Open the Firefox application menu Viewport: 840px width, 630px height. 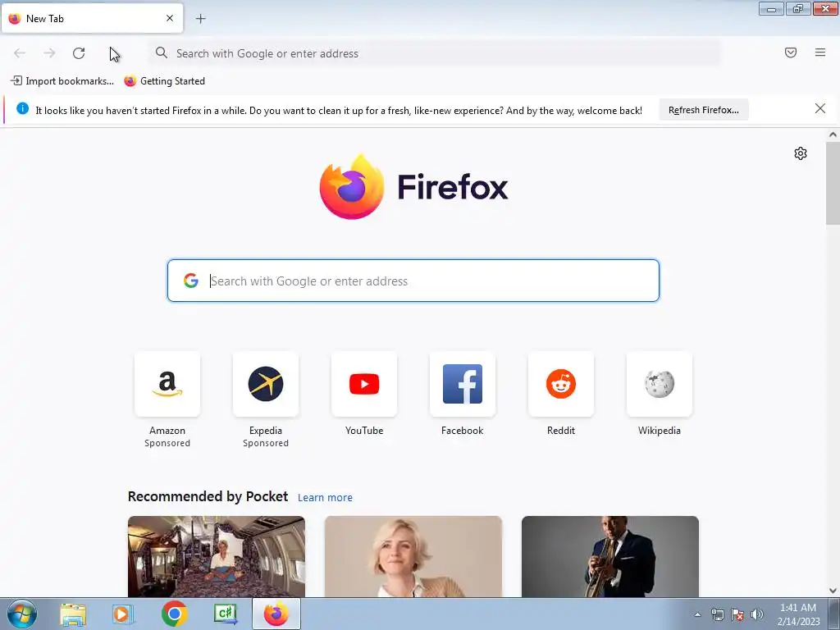click(x=820, y=52)
